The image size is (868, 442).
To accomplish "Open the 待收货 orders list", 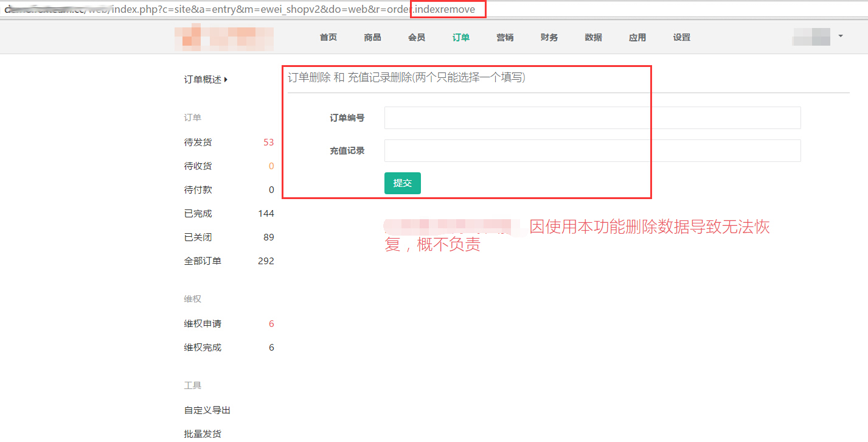I will [x=198, y=166].
